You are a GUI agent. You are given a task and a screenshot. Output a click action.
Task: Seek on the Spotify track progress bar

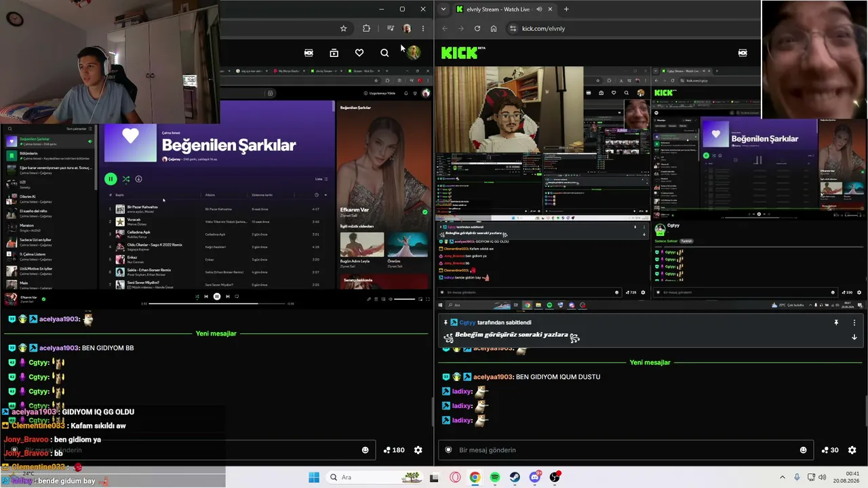217,304
